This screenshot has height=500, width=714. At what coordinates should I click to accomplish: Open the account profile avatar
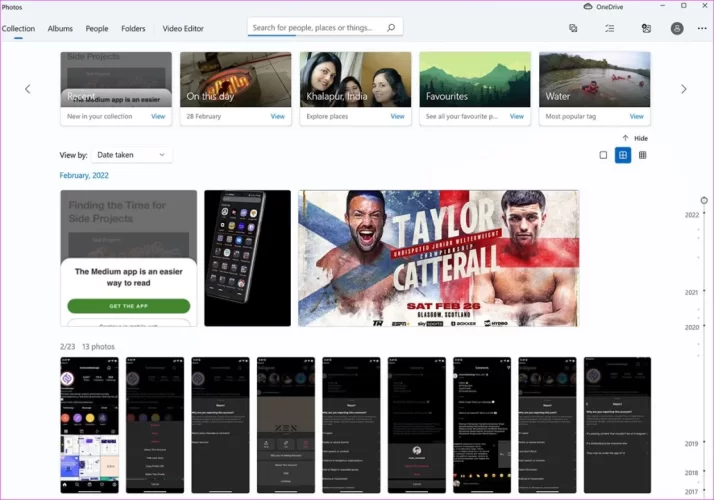point(678,29)
